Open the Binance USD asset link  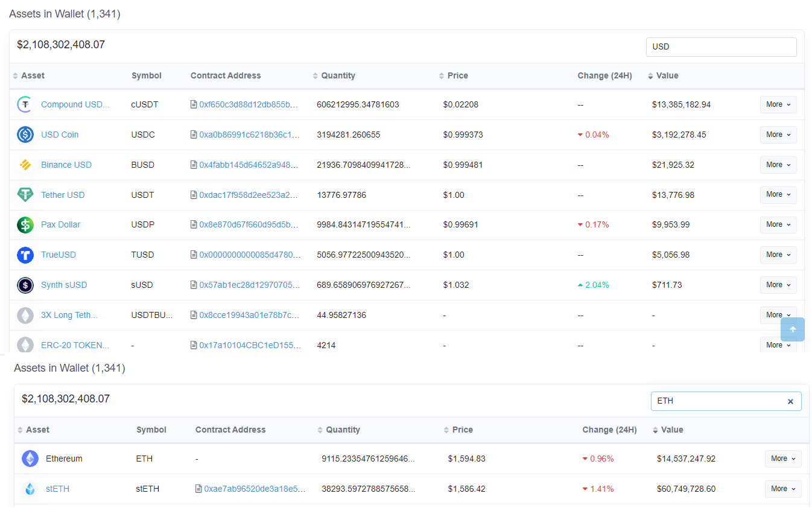pyautogui.click(x=66, y=165)
